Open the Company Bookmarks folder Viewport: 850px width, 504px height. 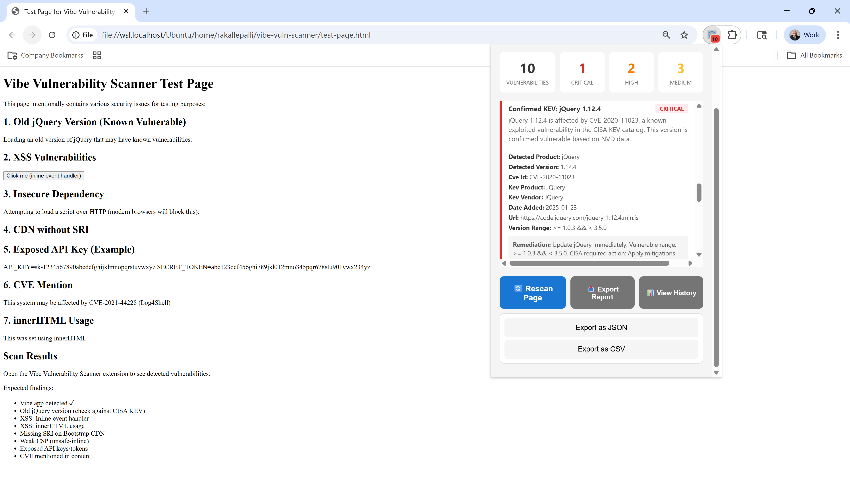(46, 55)
